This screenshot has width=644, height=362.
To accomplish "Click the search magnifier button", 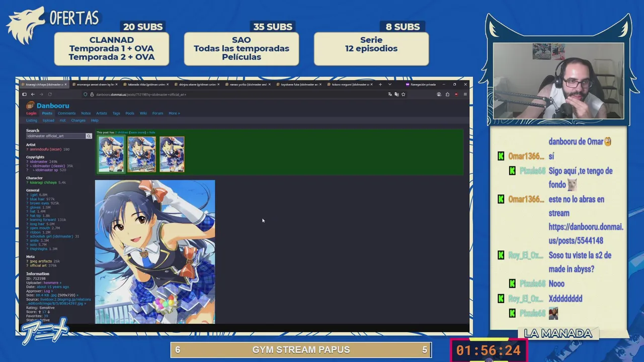I will point(89,136).
